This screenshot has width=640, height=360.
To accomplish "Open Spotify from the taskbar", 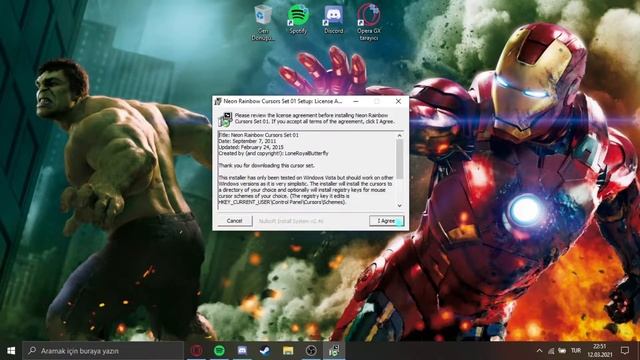I will point(219,351).
